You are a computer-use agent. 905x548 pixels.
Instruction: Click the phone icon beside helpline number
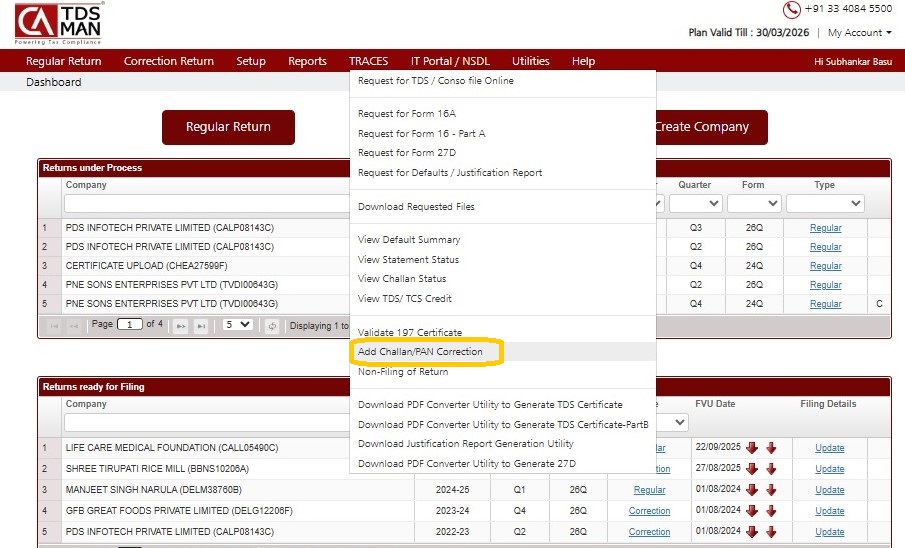pyautogui.click(x=792, y=9)
